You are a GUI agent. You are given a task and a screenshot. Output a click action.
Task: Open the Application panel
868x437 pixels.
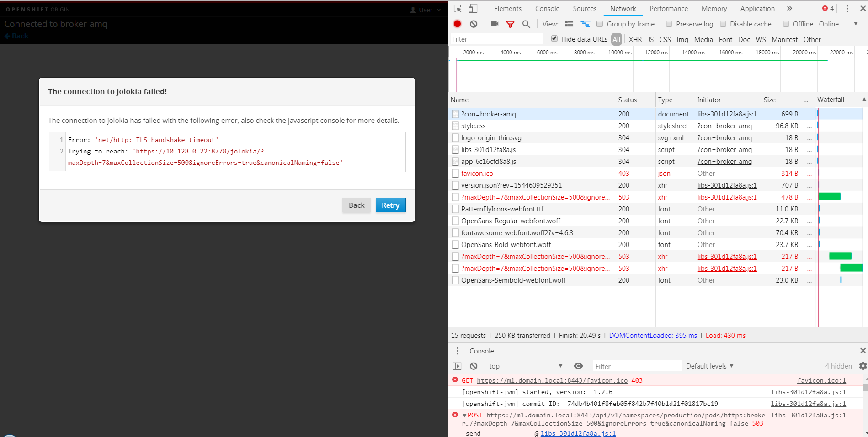pos(757,8)
